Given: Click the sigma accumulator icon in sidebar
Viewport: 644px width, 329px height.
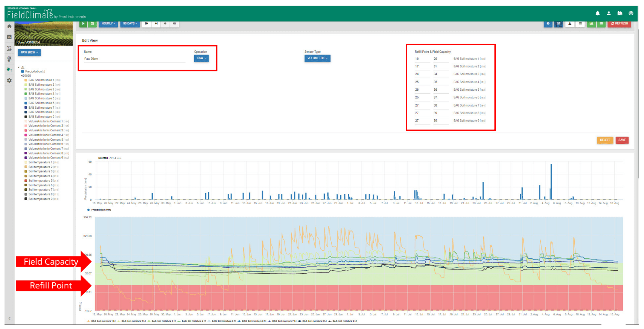Looking at the screenshot, I should click(9, 48).
